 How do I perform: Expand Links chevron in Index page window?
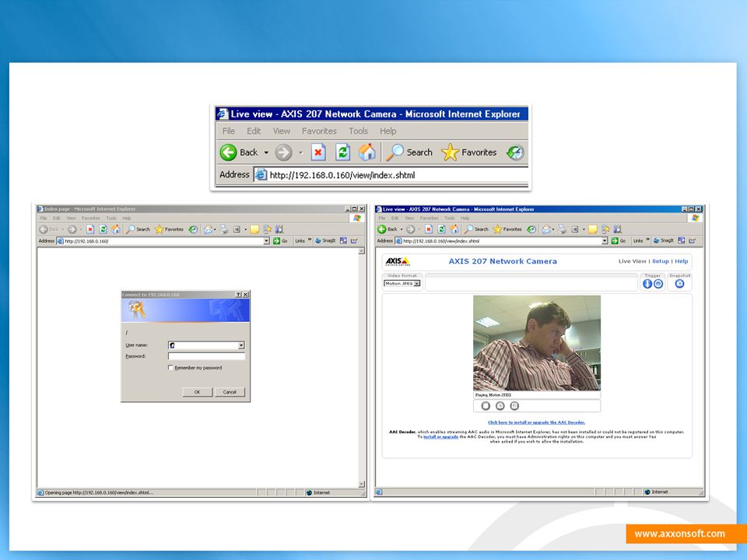coord(310,240)
